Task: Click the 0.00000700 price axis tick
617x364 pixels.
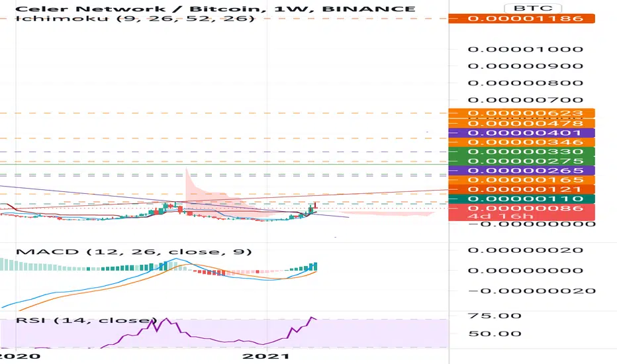Action: click(x=526, y=99)
